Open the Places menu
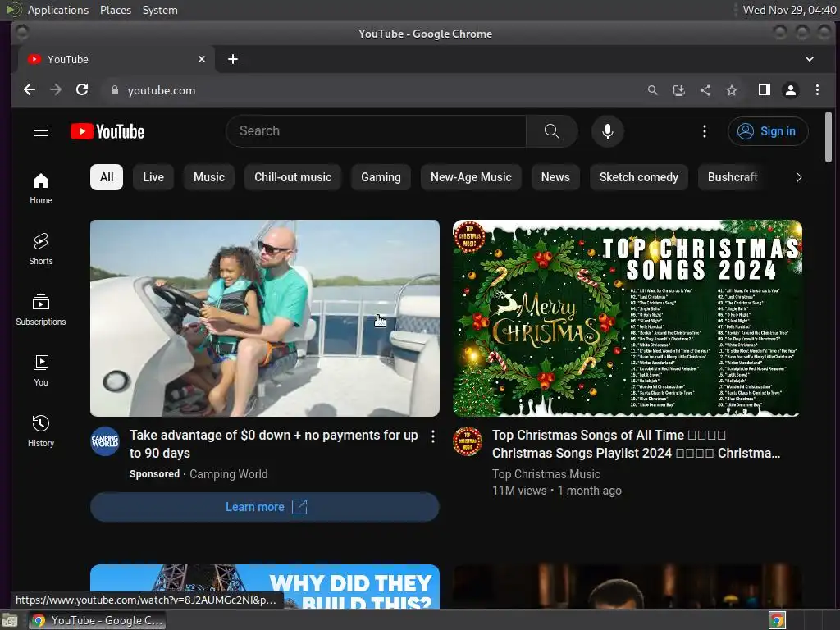This screenshot has height=630, width=840. (115, 10)
